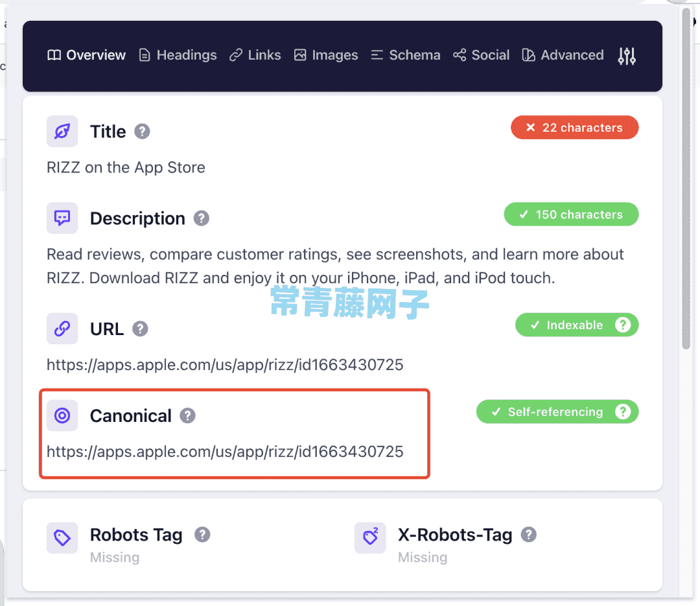Image resolution: width=700 pixels, height=606 pixels.
Task: Click the 150 characters green badge
Action: pos(571,215)
